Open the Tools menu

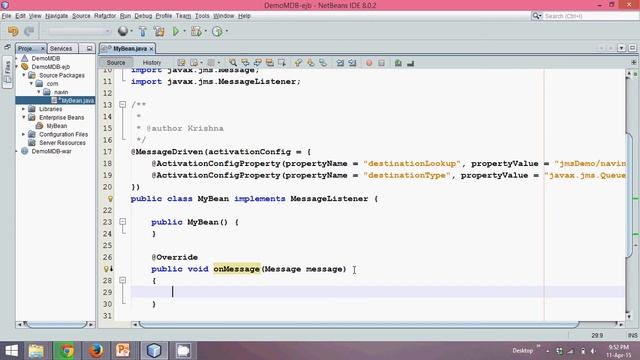point(202,16)
